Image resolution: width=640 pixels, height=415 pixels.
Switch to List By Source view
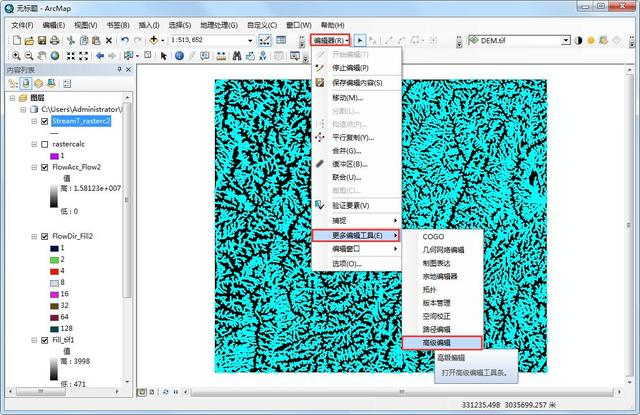(26, 84)
